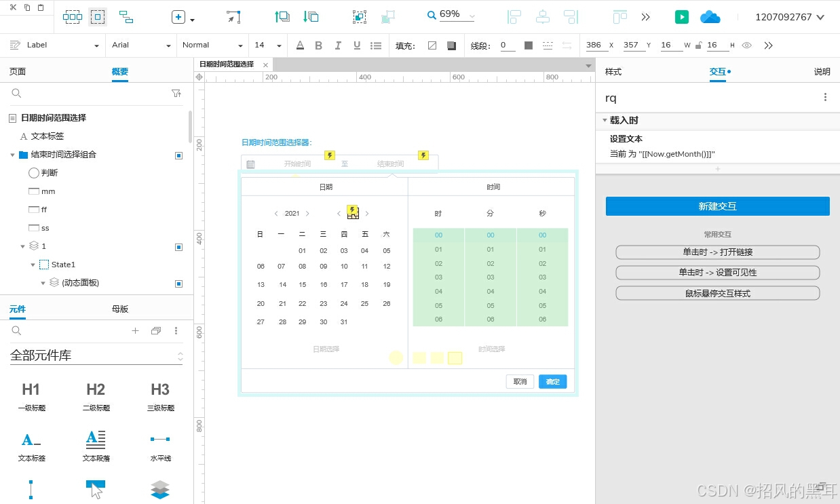The image size is (840, 504).
Task: Apply underline text formatting
Action: pos(357,45)
